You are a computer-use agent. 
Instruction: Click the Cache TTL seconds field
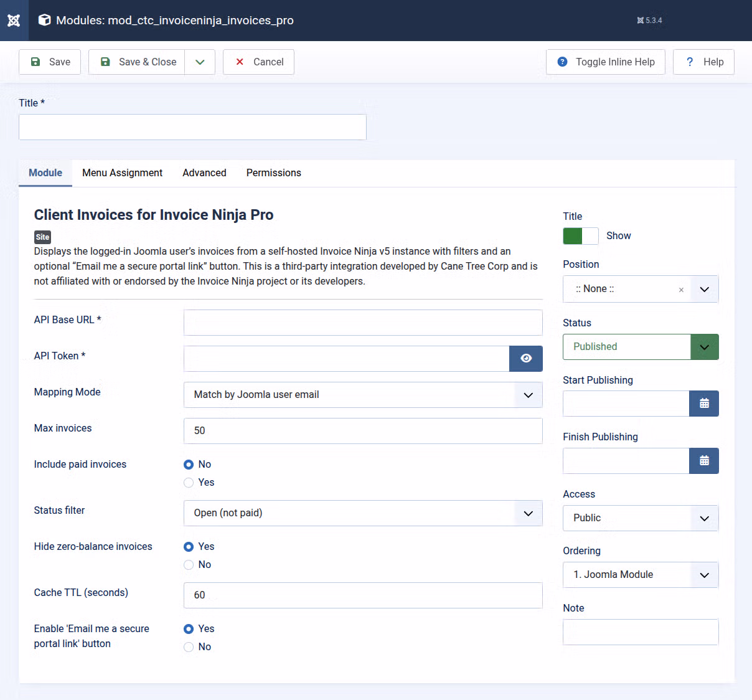point(363,595)
